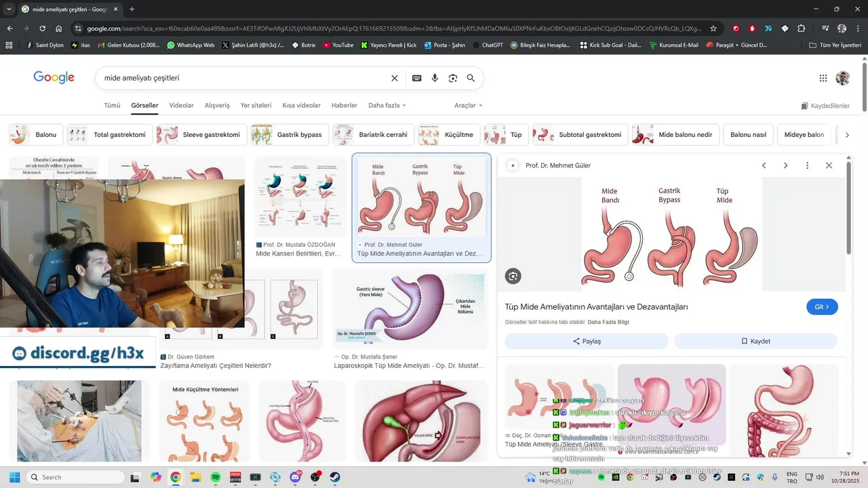Open Windows Start menu
The width and height of the screenshot is (868, 488).
point(14,477)
